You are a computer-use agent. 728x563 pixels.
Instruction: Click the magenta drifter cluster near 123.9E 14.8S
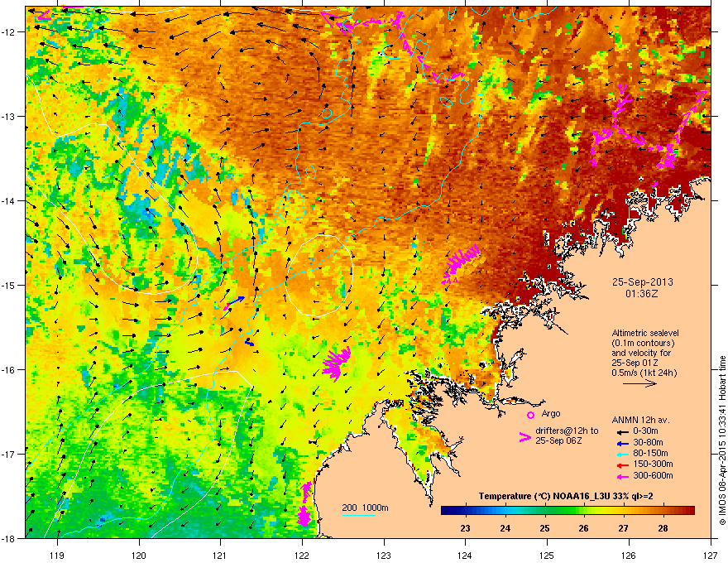460,264
